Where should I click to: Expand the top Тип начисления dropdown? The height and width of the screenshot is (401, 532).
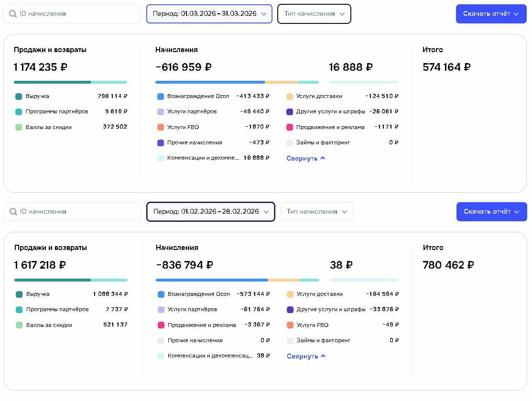314,14
